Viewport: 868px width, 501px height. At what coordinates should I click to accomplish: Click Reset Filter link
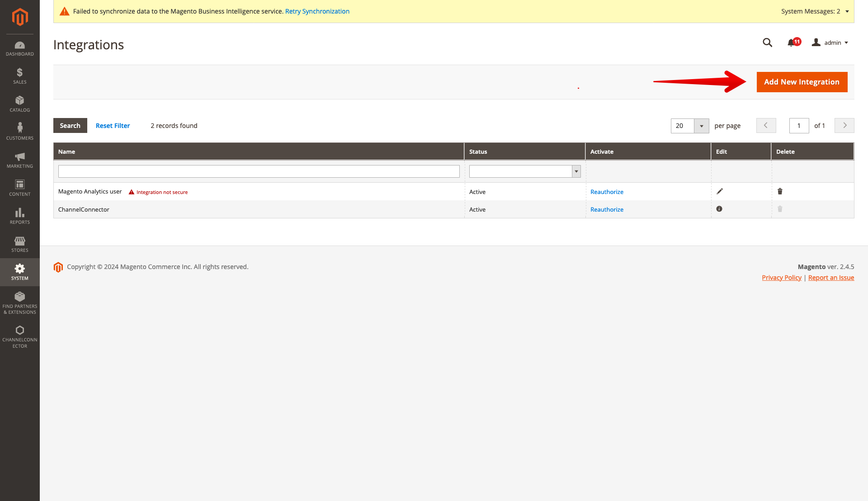(113, 126)
